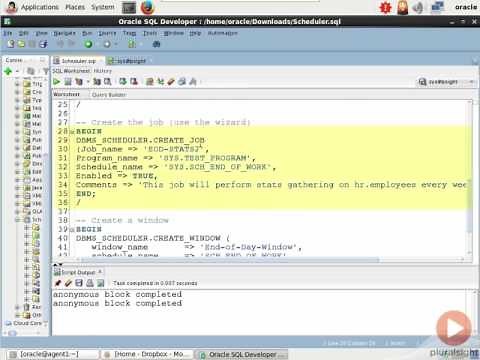Screen dimensions: 480x360
Task: Collapse code block at line 39 BEGIN
Action: 72,230
